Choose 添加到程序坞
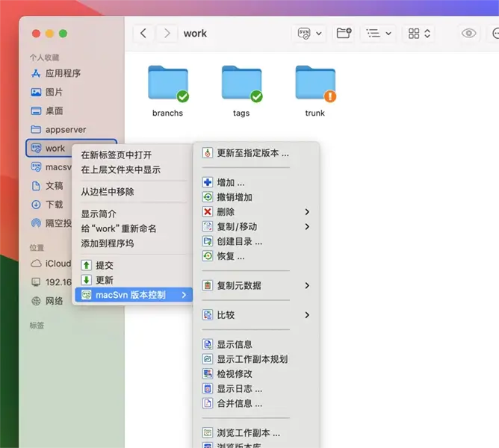Image resolution: width=499 pixels, height=448 pixels. tap(108, 243)
